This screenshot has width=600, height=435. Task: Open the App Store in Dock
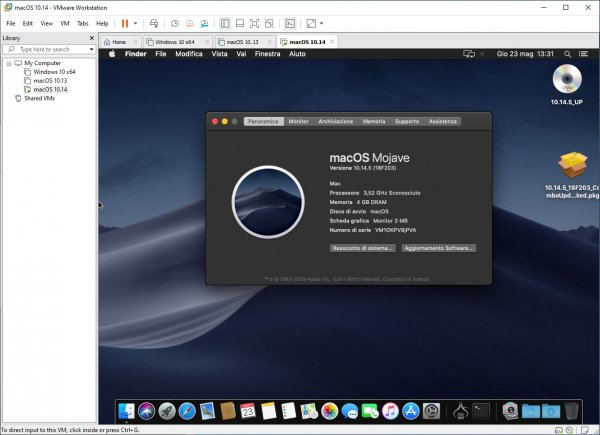pyautogui.click(x=411, y=411)
